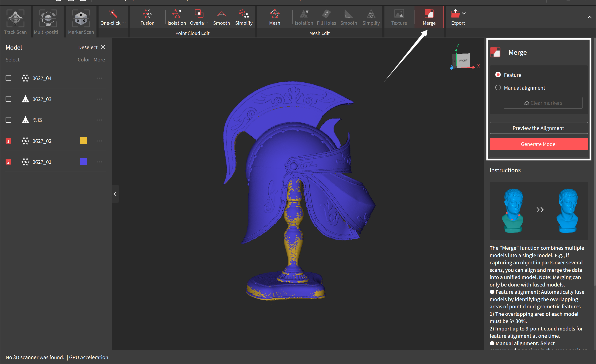Open Multi-position scan mode
596x364 pixels.
[48, 22]
